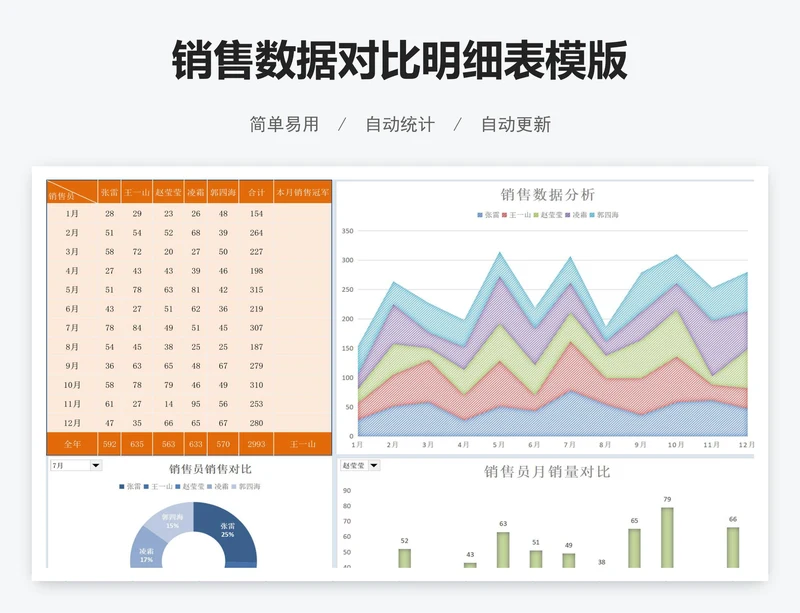Open the 7月 month dropdown arrow
Screen dimensions: 800x613
pyautogui.click(x=96, y=465)
